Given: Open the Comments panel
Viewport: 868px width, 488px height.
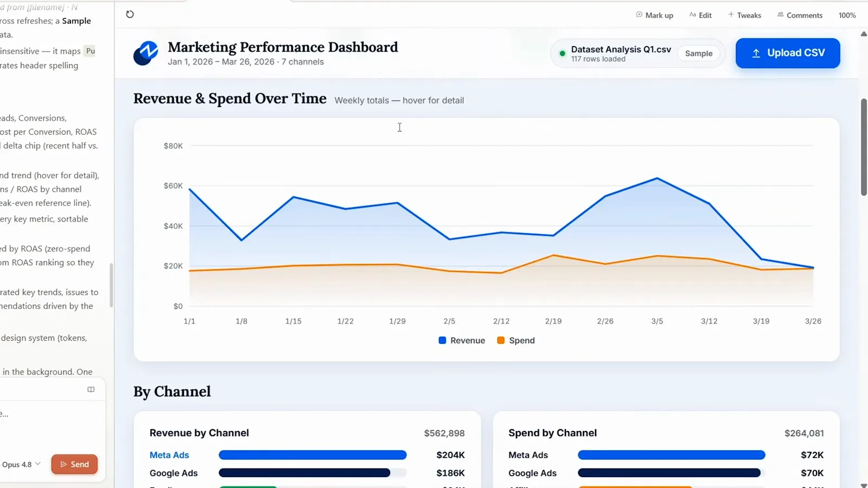Looking at the screenshot, I should pyautogui.click(x=800, y=15).
